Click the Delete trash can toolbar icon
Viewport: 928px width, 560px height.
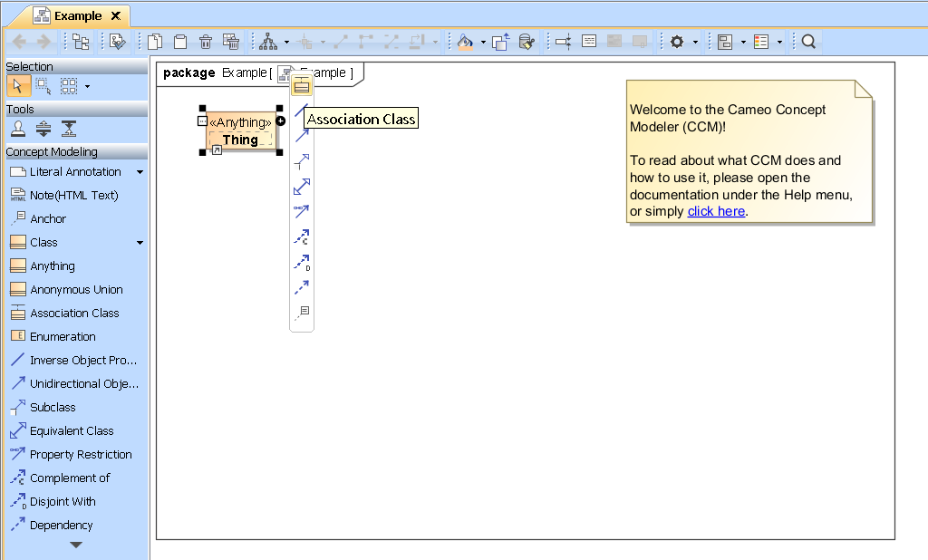[x=206, y=42]
